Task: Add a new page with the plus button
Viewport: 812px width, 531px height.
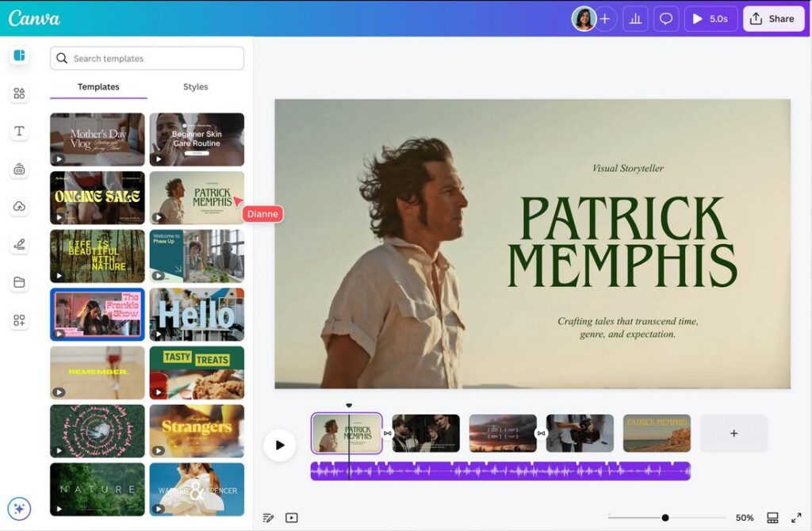Action: [733, 433]
